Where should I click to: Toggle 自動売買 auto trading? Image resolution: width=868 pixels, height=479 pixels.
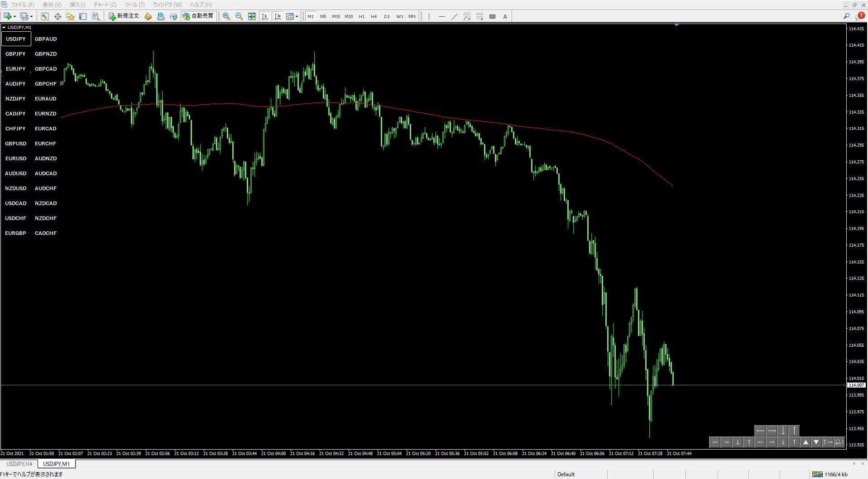click(198, 16)
